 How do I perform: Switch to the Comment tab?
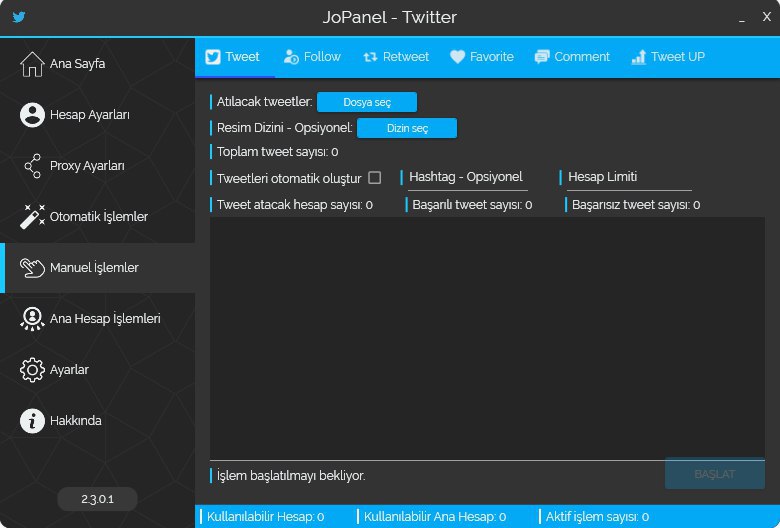click(x=572, y=57)
